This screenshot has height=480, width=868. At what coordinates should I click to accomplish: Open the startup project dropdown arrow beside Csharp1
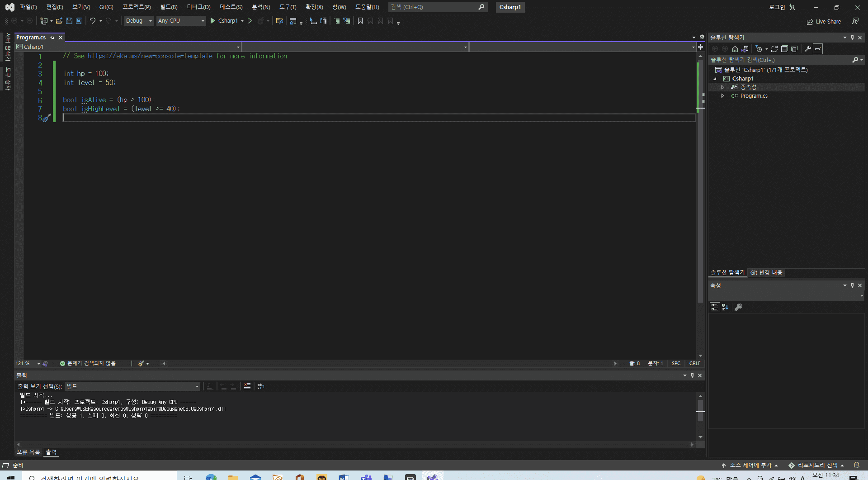[242, 21]
